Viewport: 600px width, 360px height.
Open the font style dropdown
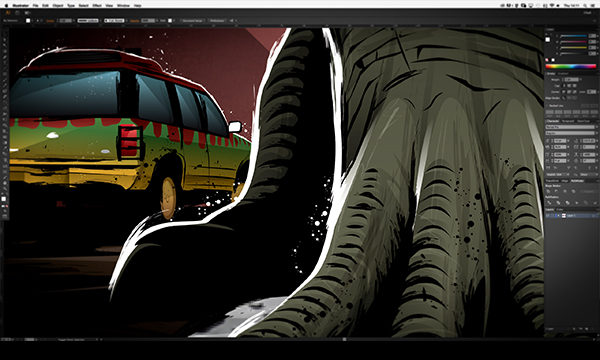tap(571, 133)
